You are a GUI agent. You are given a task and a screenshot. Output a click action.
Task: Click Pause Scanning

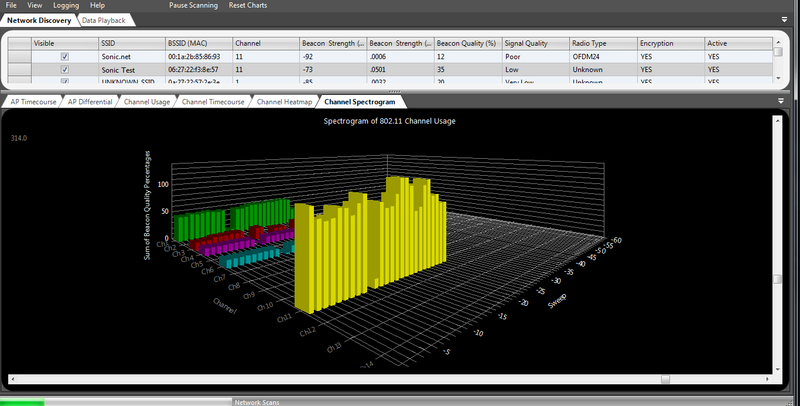point(193,6)
